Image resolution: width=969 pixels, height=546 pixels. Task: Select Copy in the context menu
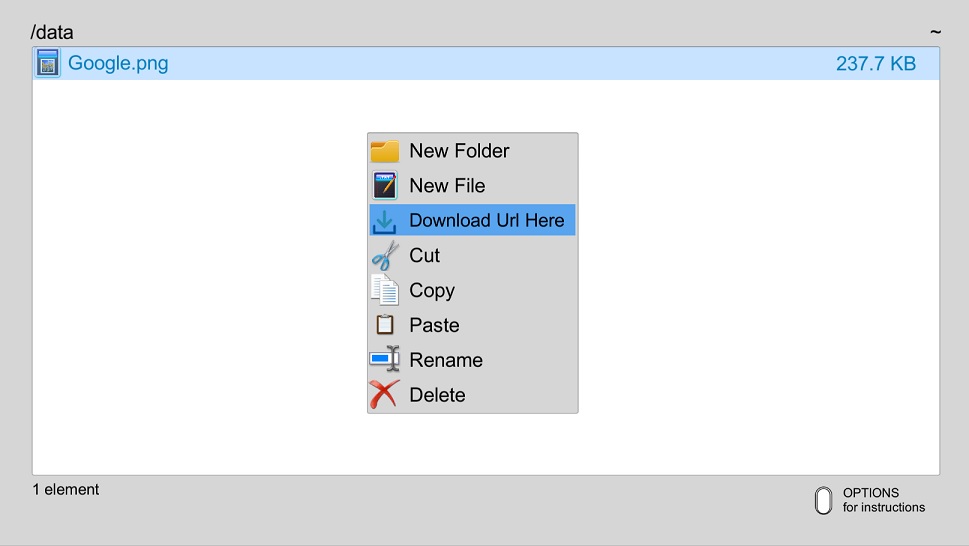tap(473, 290)
